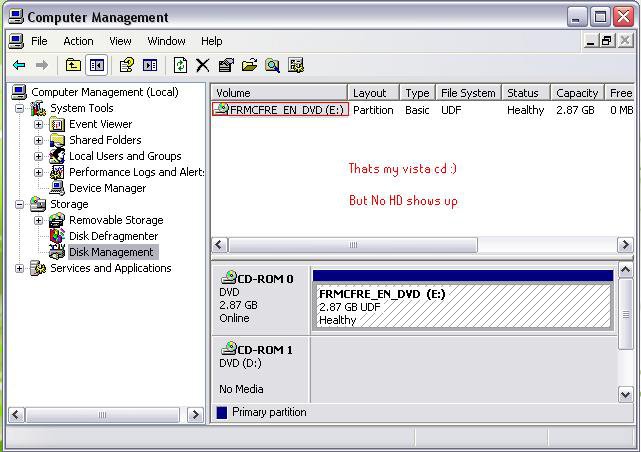The width and height of the screenshot is (641, 452).
Task: Select Local Users and Groups node
Action: tap(125, 156)
